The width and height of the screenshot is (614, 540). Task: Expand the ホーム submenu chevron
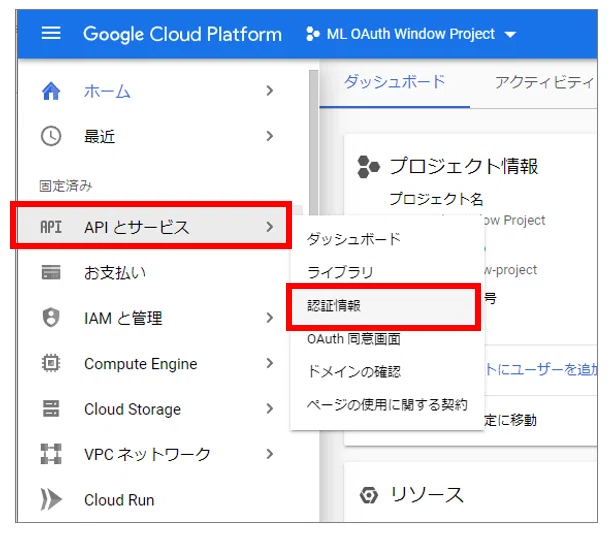click(269, 91)
